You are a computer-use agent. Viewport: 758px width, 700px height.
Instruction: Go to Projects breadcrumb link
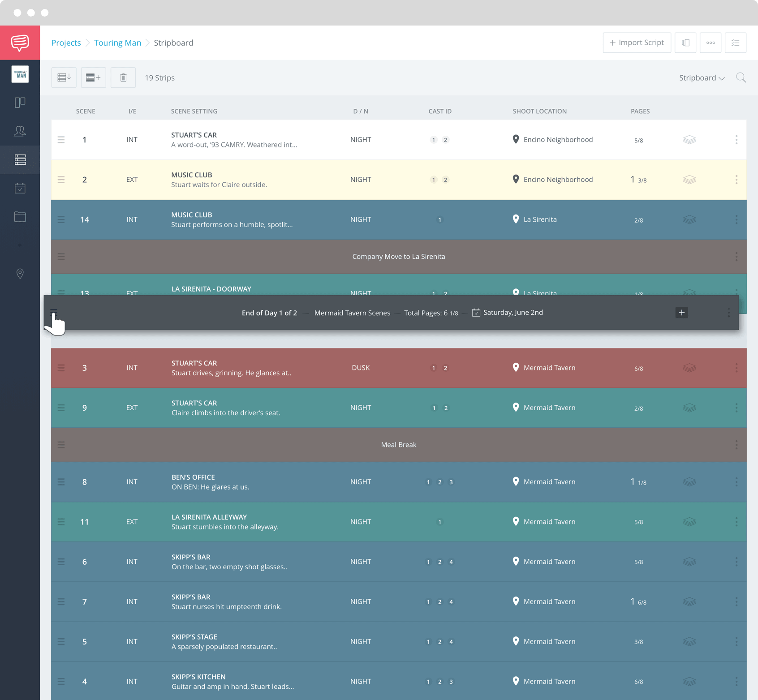pos(66,43)
